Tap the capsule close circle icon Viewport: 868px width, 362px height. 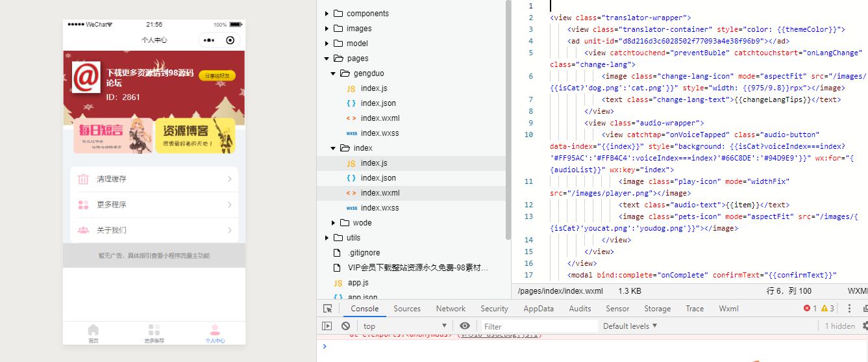(230, 40)
